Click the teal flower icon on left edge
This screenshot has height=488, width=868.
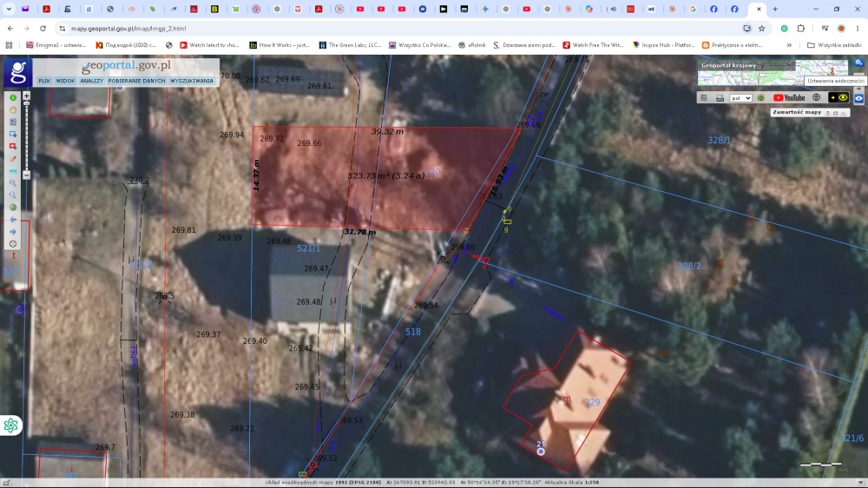click(x=10, y=425)
